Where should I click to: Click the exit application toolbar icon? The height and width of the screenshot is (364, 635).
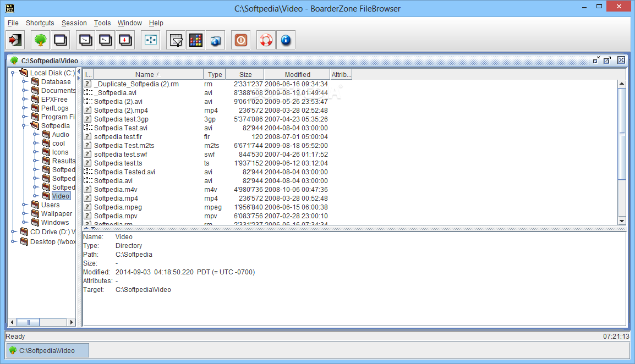pyautogui.click(x=15, y=40)
